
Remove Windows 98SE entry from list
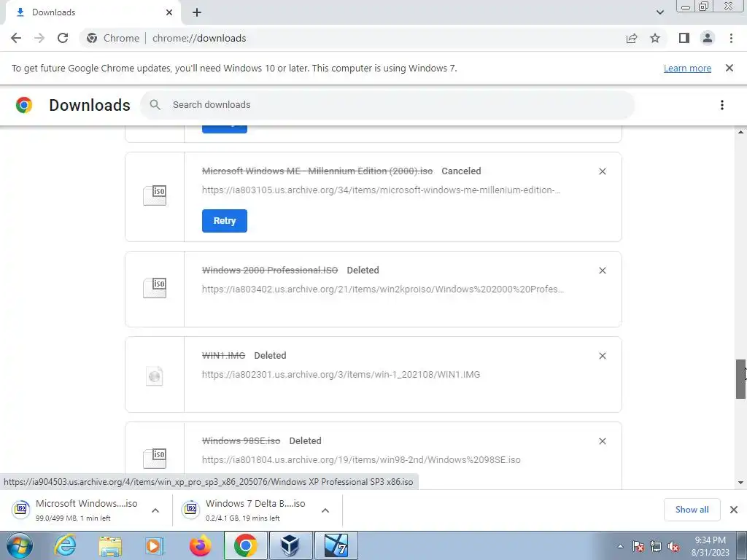coord(602,441)
